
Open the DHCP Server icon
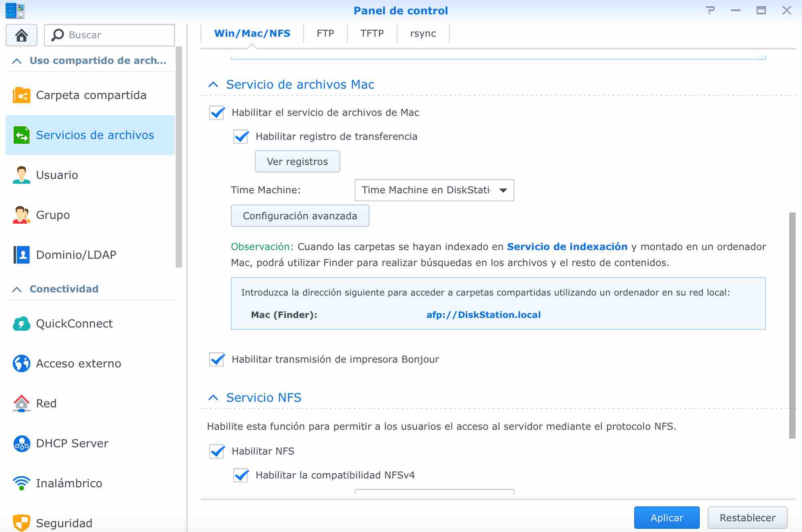(22, 443)
